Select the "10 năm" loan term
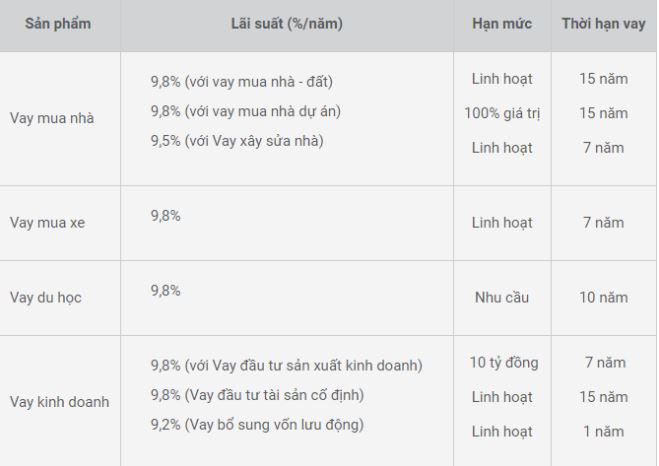The height and width of the screenshot is (466, 659). (x=604, y=297)
